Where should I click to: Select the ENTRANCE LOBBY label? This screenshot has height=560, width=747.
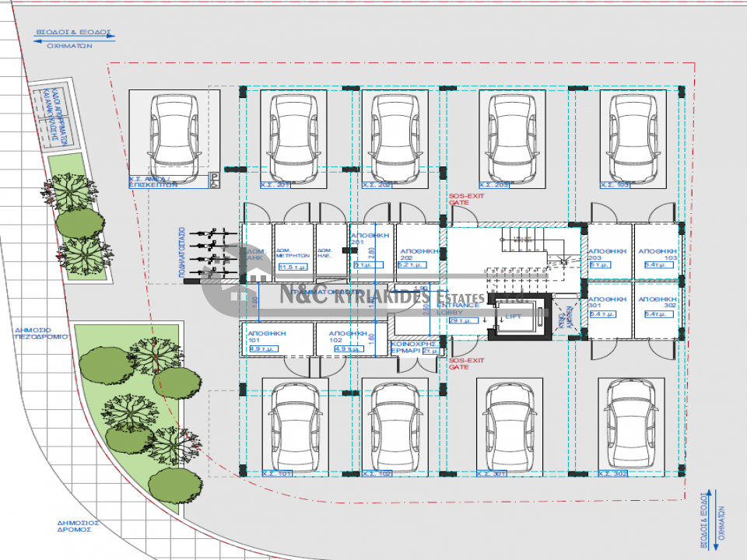[458, 309]
